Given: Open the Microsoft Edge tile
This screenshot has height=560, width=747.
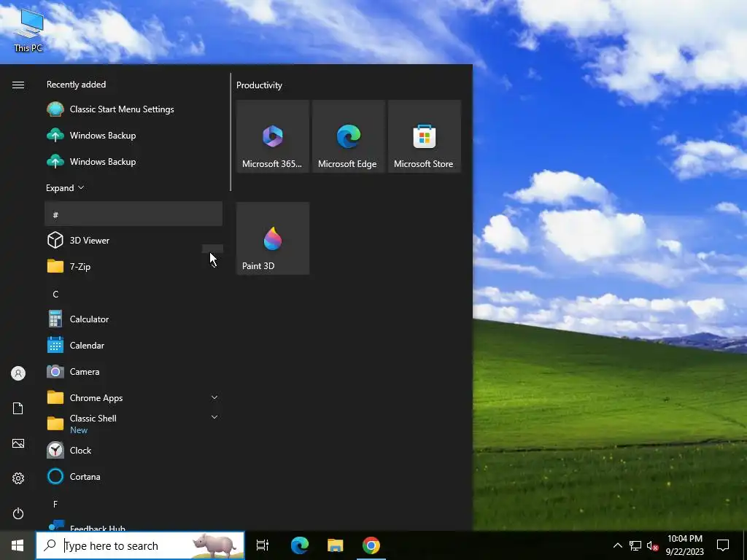Looking at the screenshot, I should tap(349, 136).
